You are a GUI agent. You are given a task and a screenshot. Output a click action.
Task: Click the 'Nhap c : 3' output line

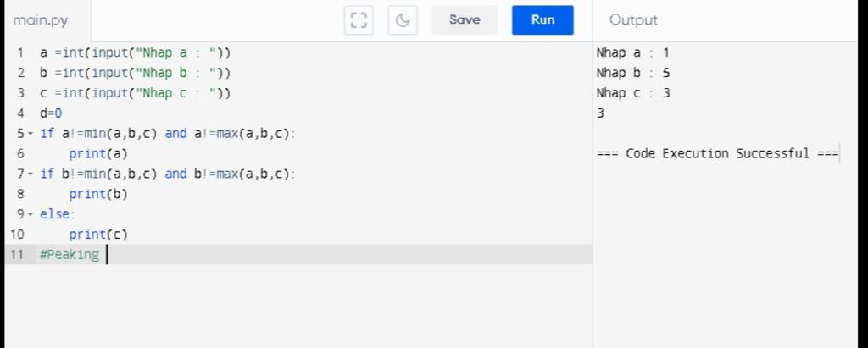(x=633, y=93)
